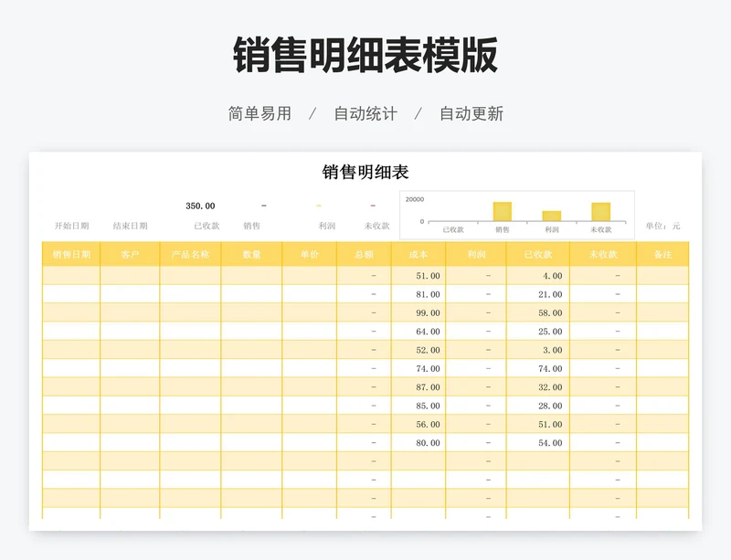Click the 利润 summary label left of chart
Screen dimensions: 731x560
click(x=327, y=226)
